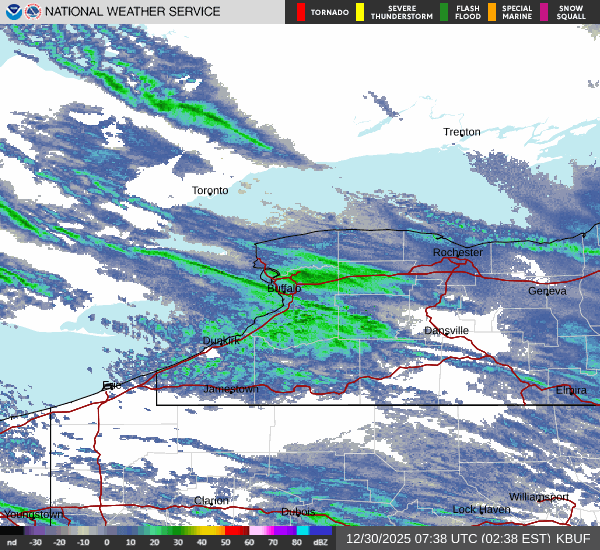Click the orange Special Marine swatch
This screenshot has width=600, height=550.
[x=492, y=12]
